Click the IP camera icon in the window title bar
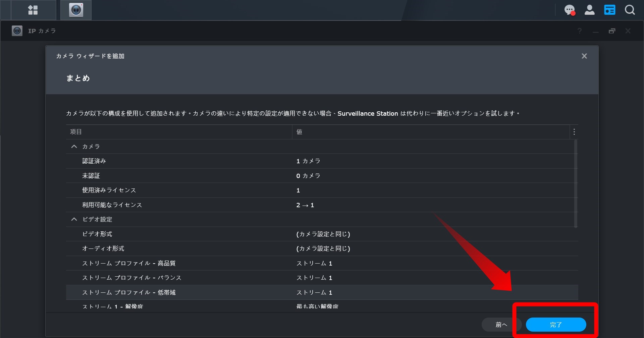 point(17,31)
